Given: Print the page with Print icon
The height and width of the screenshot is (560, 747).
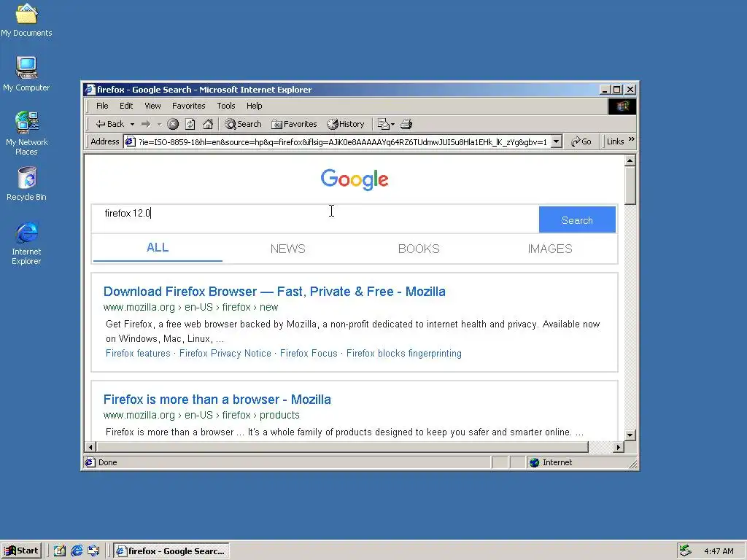Looking at the screenshot, I should [406, 124].
